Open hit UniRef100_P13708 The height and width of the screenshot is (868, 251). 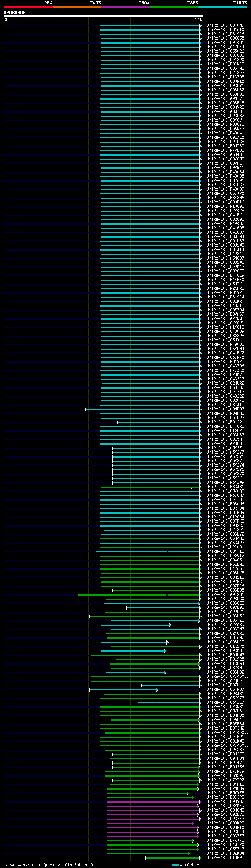[x=225, y=77]
